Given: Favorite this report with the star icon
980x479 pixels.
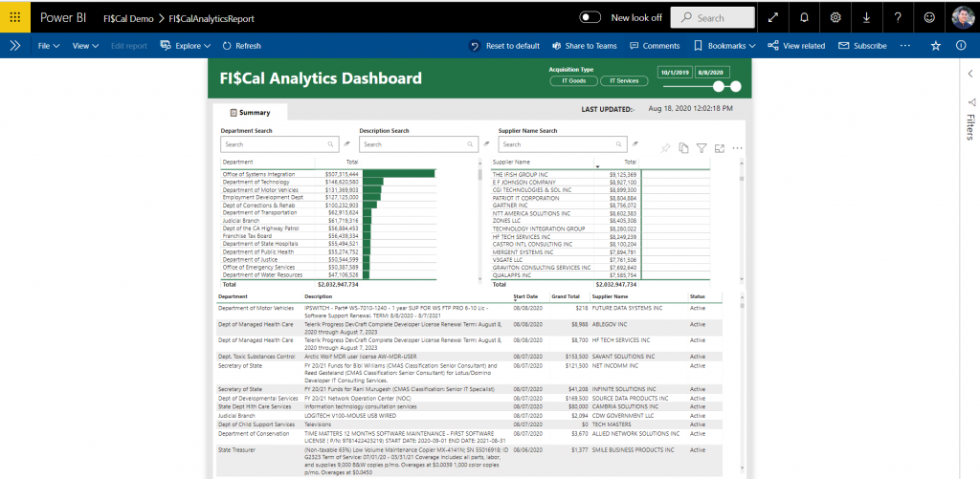Looking at the screenshot, I should point(936,46).
